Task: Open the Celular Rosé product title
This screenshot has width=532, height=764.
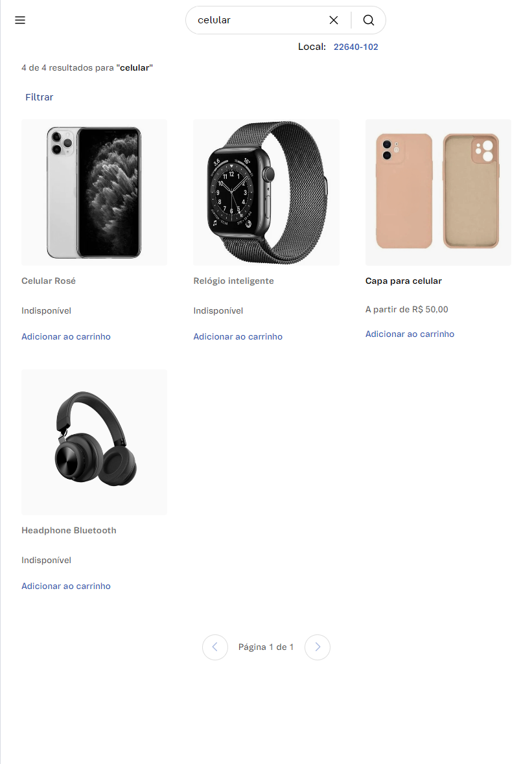Action: (x=49, y=281)
